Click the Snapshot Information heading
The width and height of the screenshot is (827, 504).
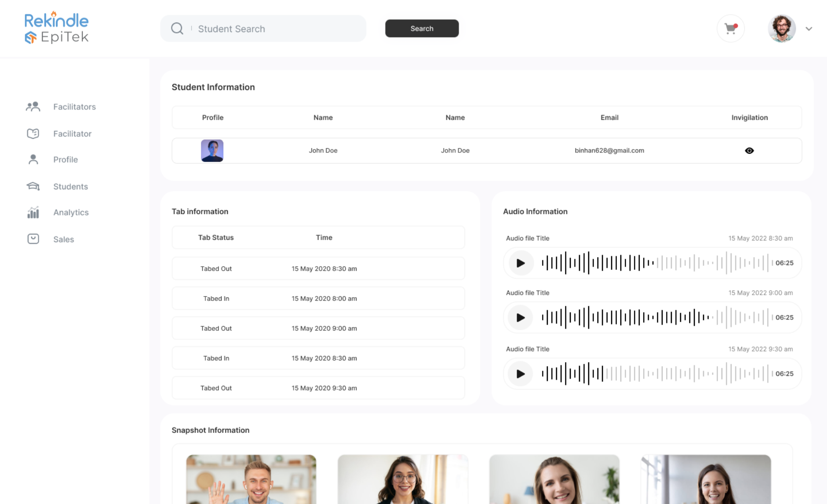(x=210, y=430)
